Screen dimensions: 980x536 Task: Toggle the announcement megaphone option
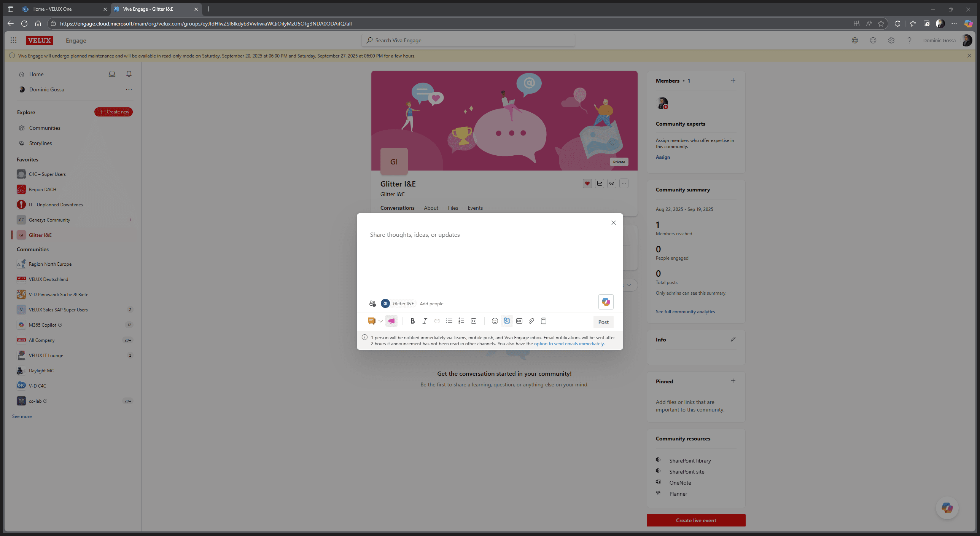391,321
